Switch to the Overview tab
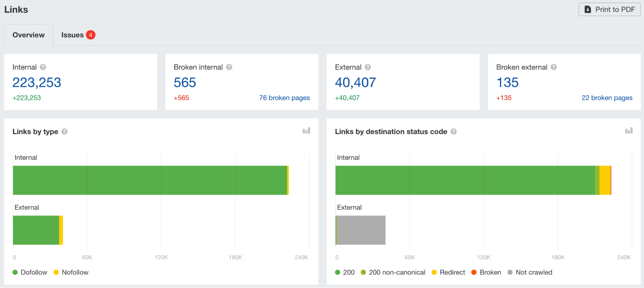The height and width of the screenshot is (288, 644). (29, 35)
